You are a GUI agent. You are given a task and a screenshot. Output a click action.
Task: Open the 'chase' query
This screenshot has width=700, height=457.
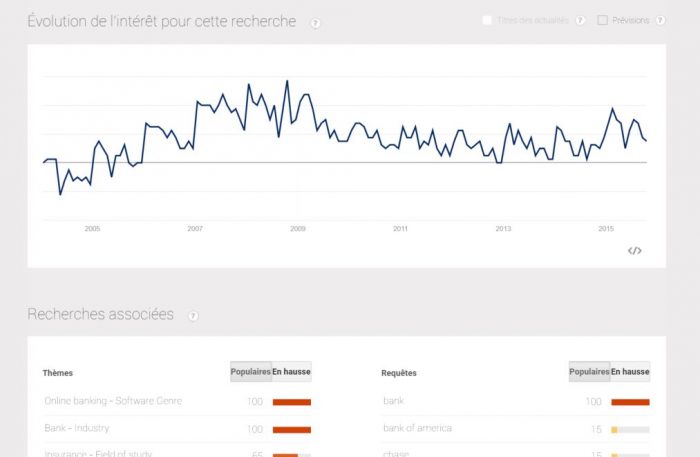[x=396, y=453]
